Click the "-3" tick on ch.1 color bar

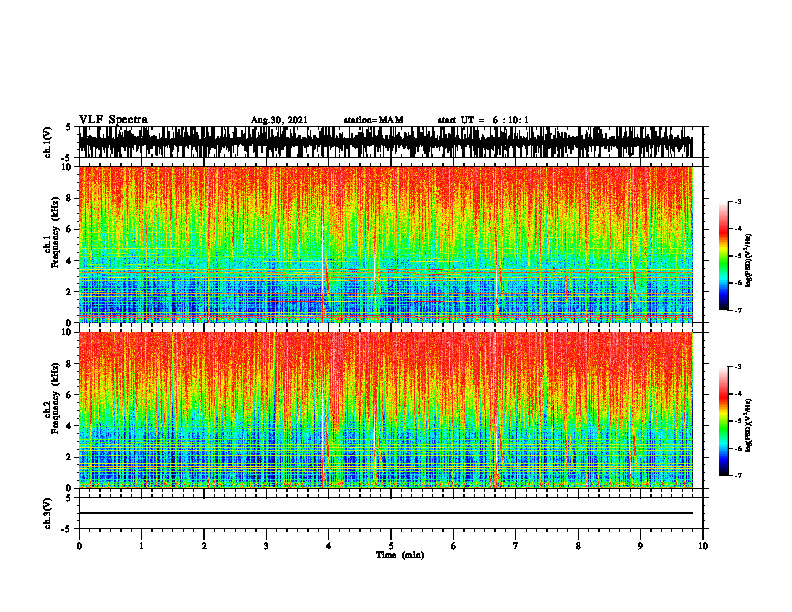[738, 202]
